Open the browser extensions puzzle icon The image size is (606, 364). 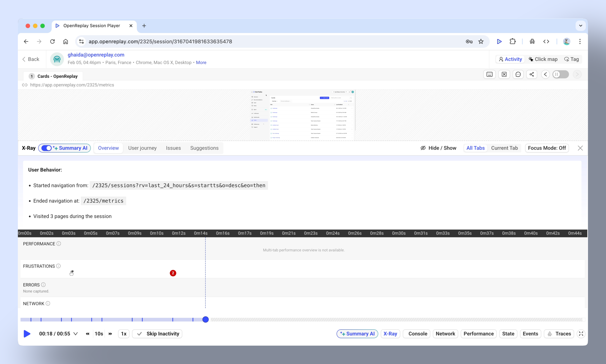[x=512, y=41]
